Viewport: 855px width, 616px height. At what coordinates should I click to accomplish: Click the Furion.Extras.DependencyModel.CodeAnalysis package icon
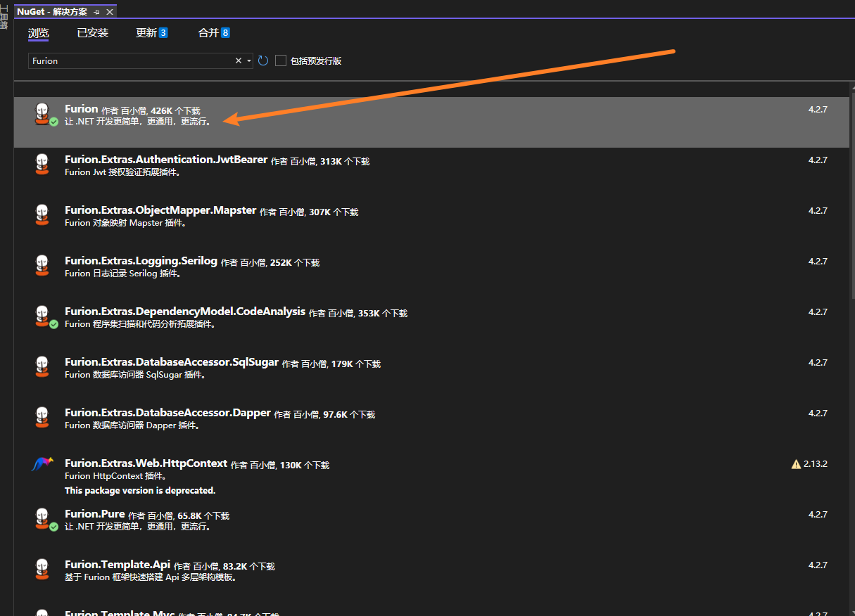pyautogui.click(x=43, y=316)
